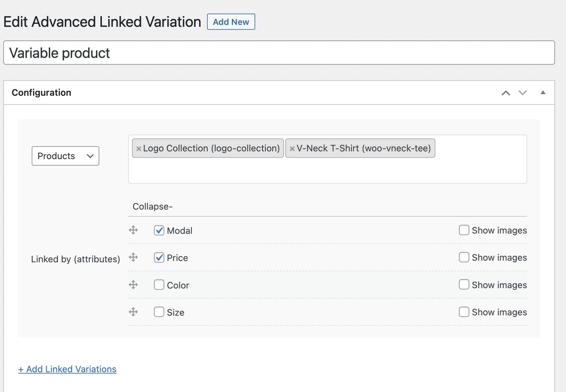Collapse the attributes list via Collapse-

[x=153, y=206]
